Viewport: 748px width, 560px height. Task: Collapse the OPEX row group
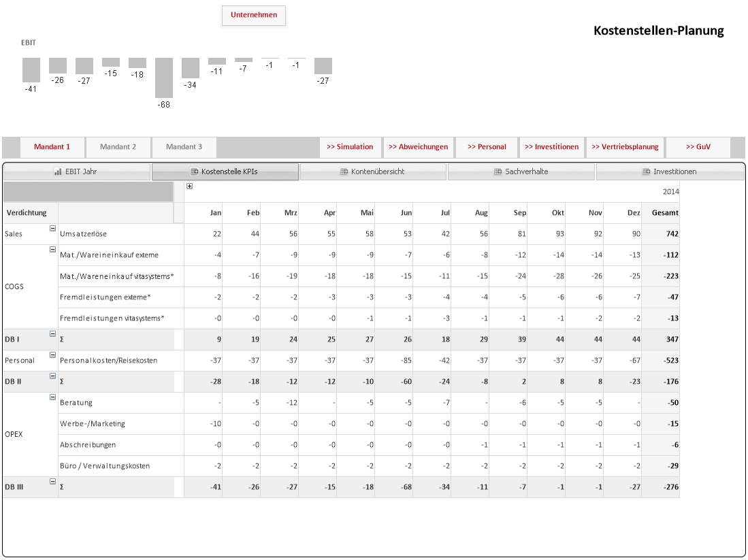click(x=52, y=397)
